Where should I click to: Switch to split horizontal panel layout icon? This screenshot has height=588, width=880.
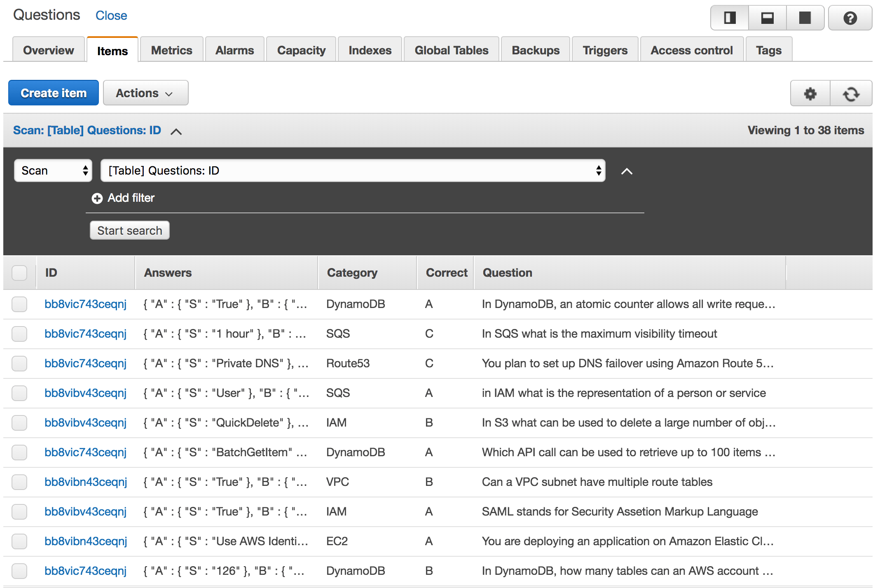[767, 18]
